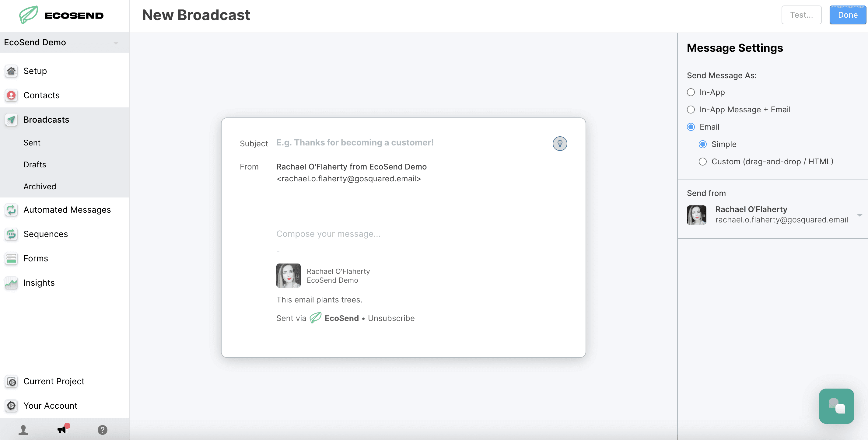Screen dimensions: 868x440
Task: Click the EcoSend leaf logo
Action: [29, 15]
